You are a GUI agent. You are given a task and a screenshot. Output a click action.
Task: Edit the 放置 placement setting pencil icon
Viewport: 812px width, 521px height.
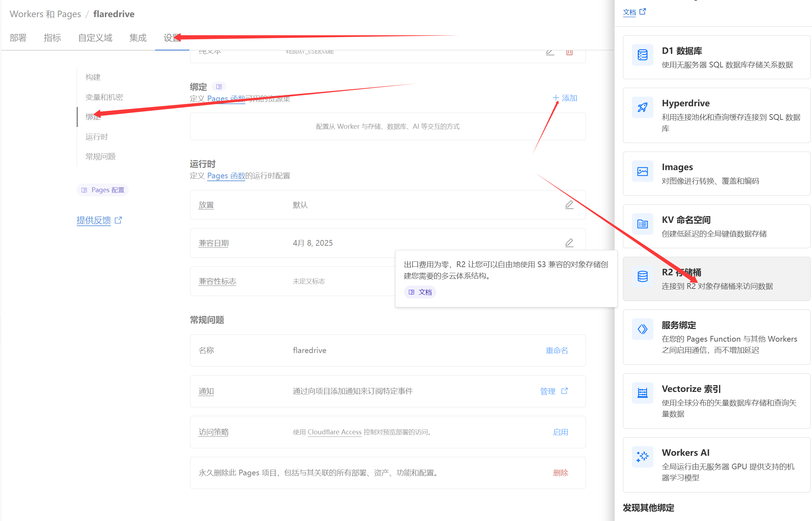click(569, 205)
